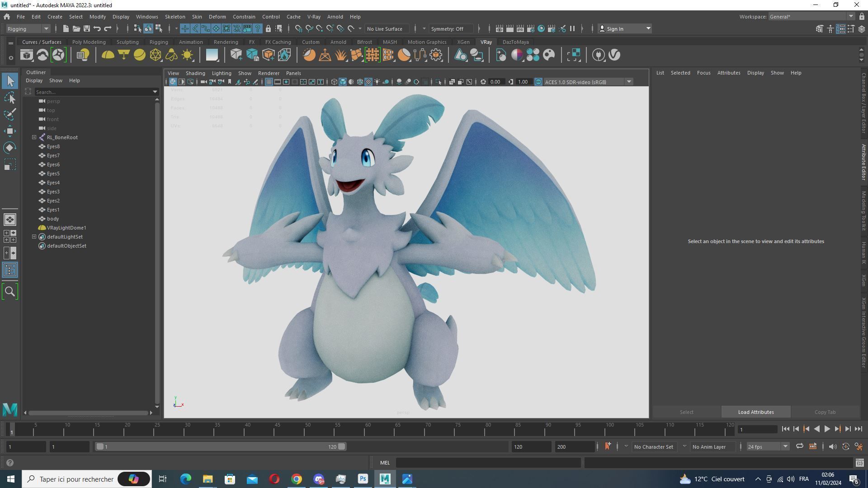The image size is (868, 488).
Task: Click the Script Editor icon at bottom right
Action: coord(860,463)
